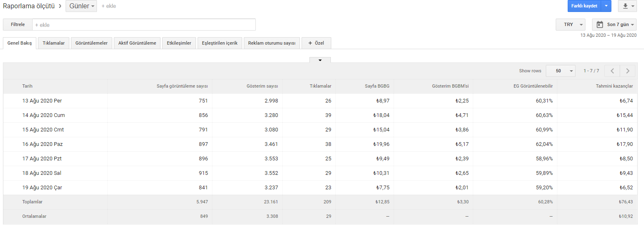The height and width of the screenshot is (229, 644).
Task: Switch to the Genel Bakış tab
Action: click(20, 43)
